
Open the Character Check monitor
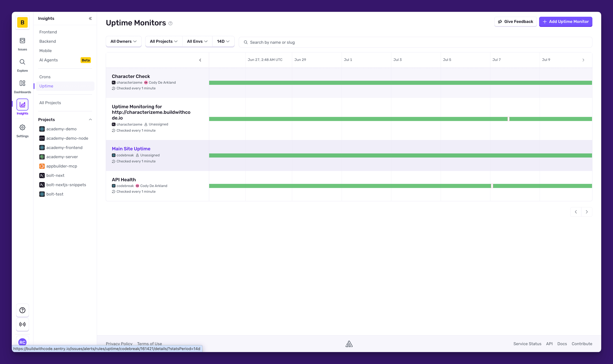coord(131,76)
